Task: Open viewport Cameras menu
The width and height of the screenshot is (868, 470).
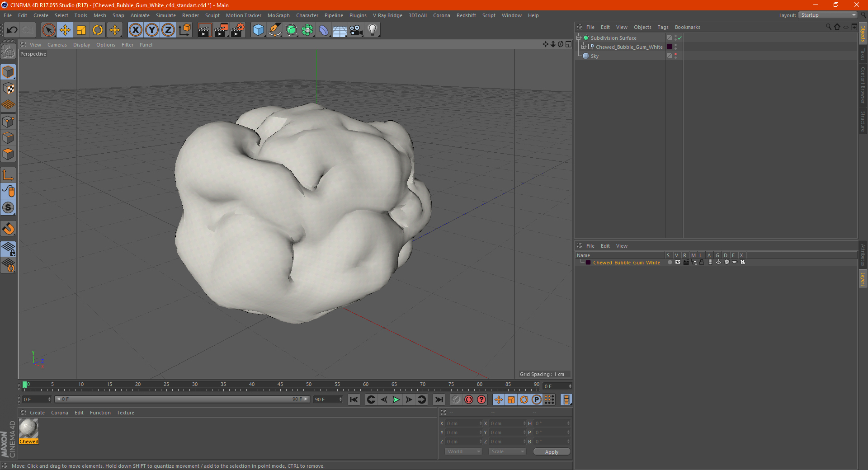Action: [x=57, y=45]
